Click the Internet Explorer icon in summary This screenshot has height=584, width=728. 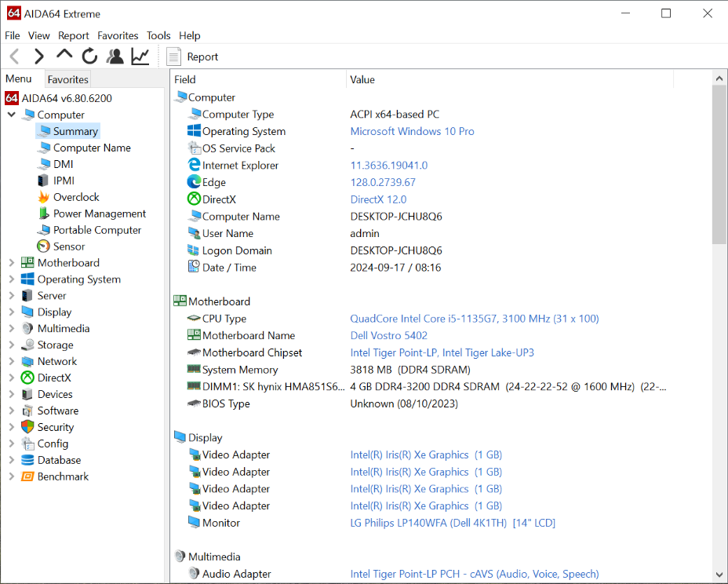click(x=194, y=165)
